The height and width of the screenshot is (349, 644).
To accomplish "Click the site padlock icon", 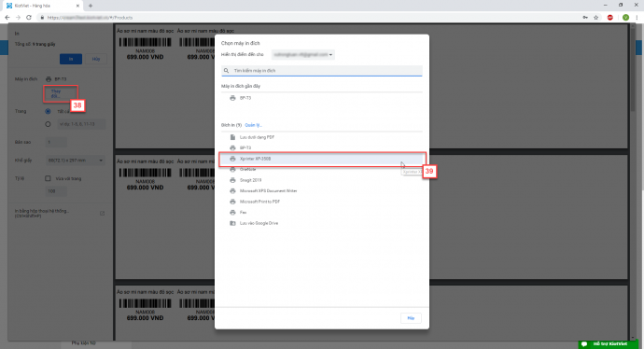I will (x=42, y=18).
